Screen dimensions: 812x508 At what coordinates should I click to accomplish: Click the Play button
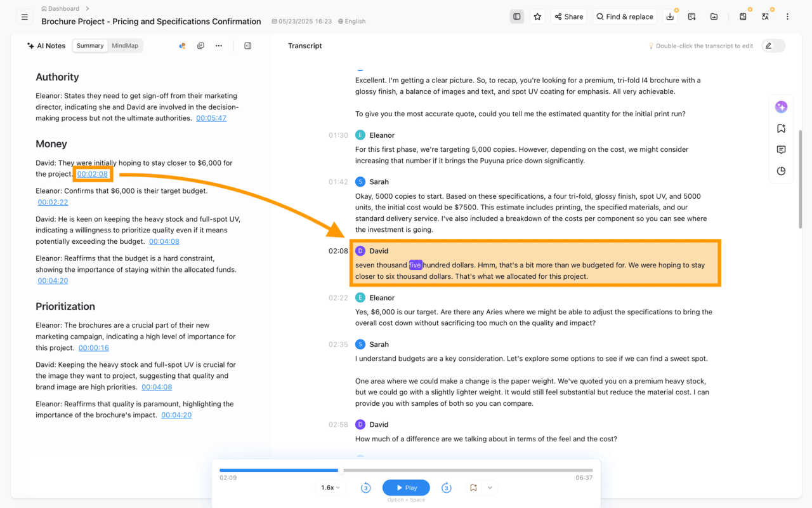[406, 488]
